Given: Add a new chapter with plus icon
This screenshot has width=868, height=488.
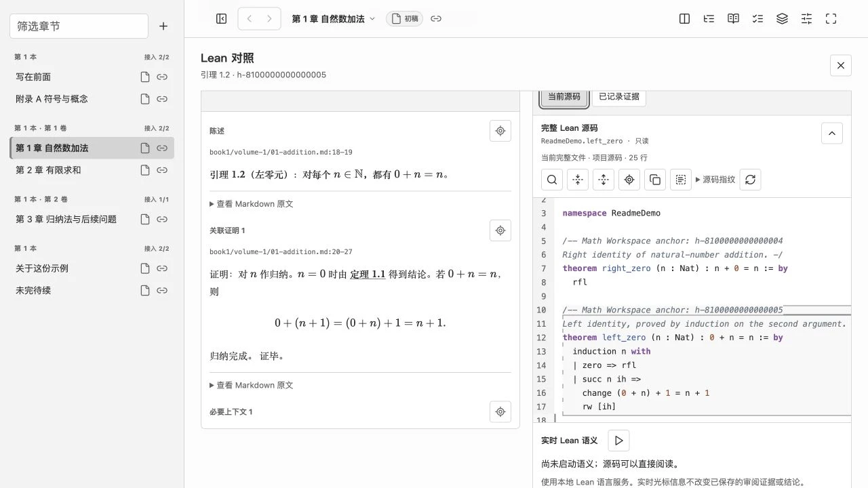Looking at the screenshot, I should [163, 26].
